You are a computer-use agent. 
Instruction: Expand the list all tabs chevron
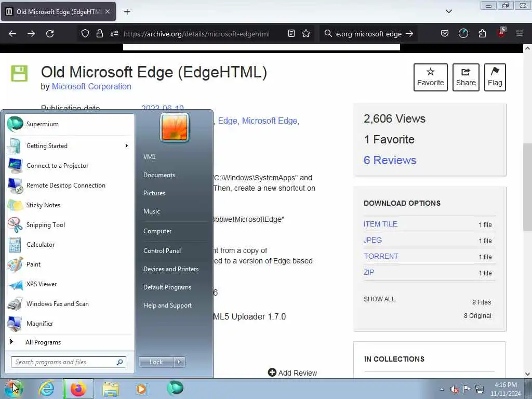tap(448, 11)
